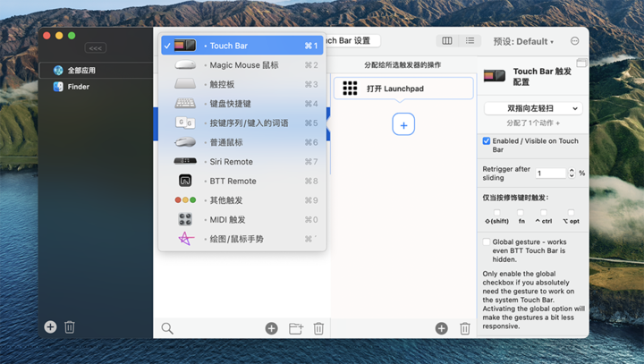Select Magic Mouse 鼠标 from the menu

click(x=243, y=65)
